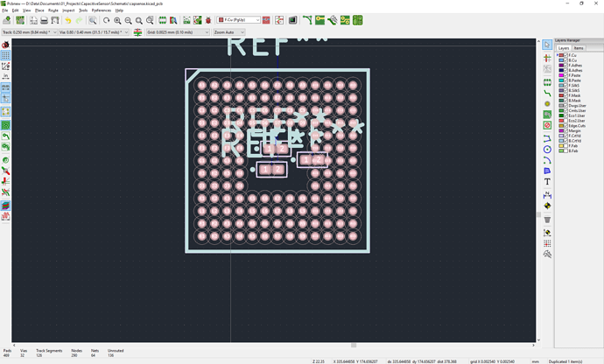The height and width of the screenshot is (364, 604).
Task: Switch to the Items tab
Action: (579, 48)
